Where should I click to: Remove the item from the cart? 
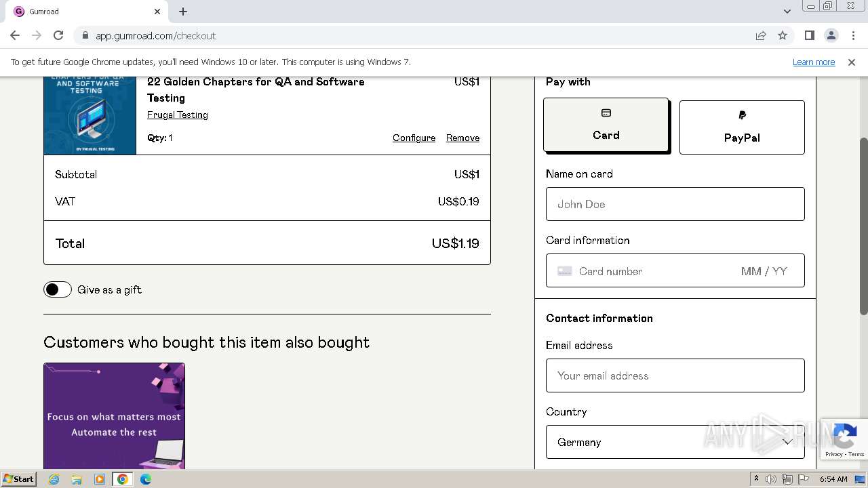462,138
